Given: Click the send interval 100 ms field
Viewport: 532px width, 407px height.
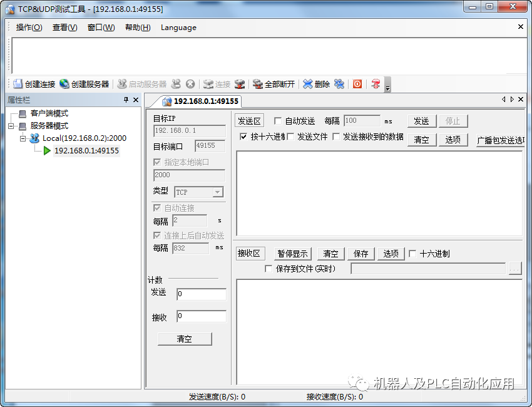Looking at the screenshot, I should (362, 121).
